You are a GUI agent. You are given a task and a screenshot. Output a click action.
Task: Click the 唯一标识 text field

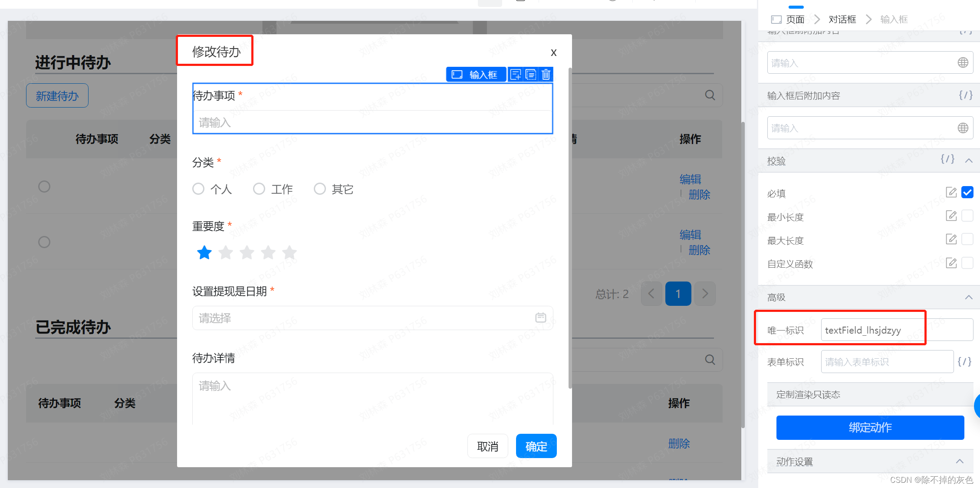pos(896,330)
